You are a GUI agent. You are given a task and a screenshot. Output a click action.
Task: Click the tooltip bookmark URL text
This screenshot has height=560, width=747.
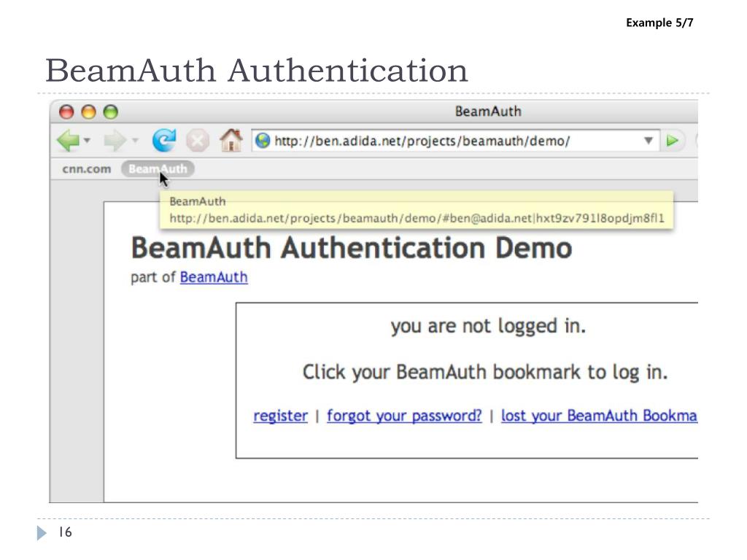(x=417, y=219)
